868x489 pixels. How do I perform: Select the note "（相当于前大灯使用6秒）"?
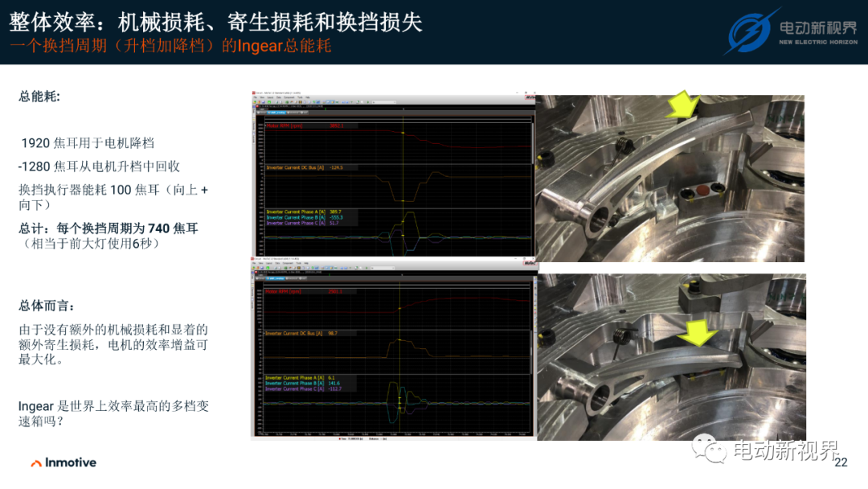coord(91,244)
